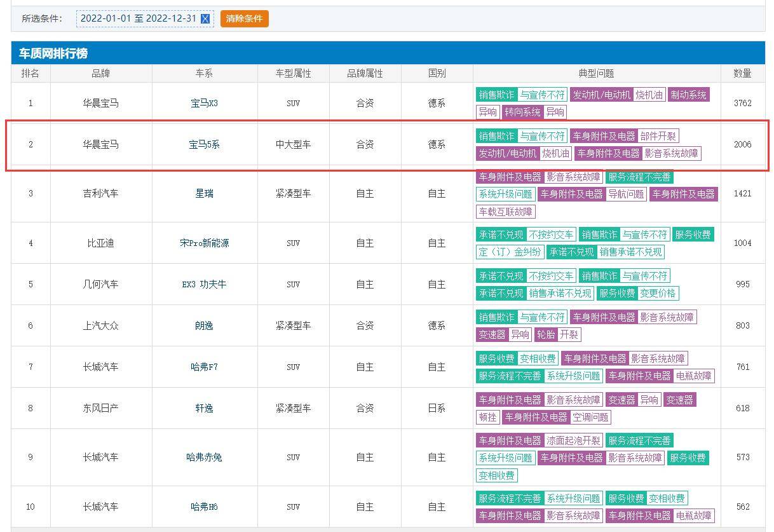This screenshot has width=774, height=532.
Task: Select the complaint count 1004
Action: [743, 243]
